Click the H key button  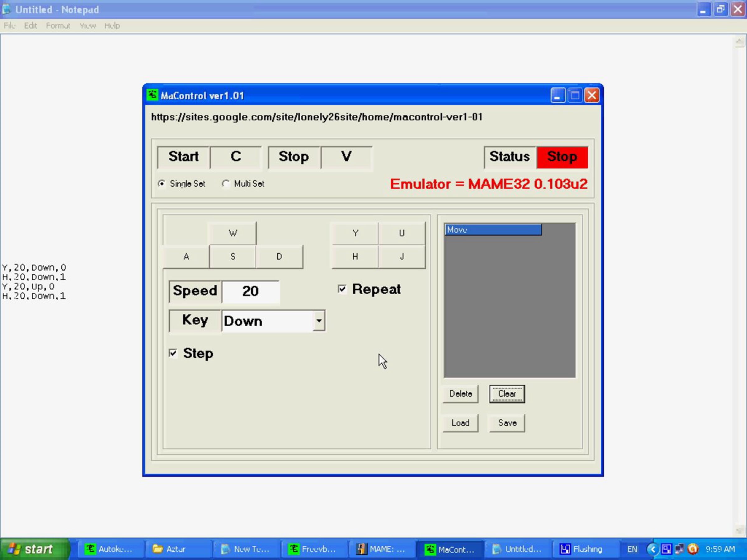pyautogui.click(x=355, y=257)
